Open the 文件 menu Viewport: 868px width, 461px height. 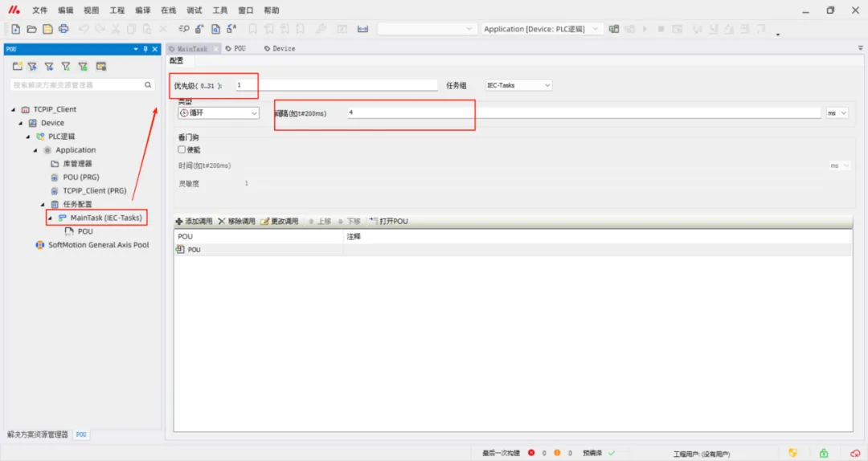pos(40,10)
